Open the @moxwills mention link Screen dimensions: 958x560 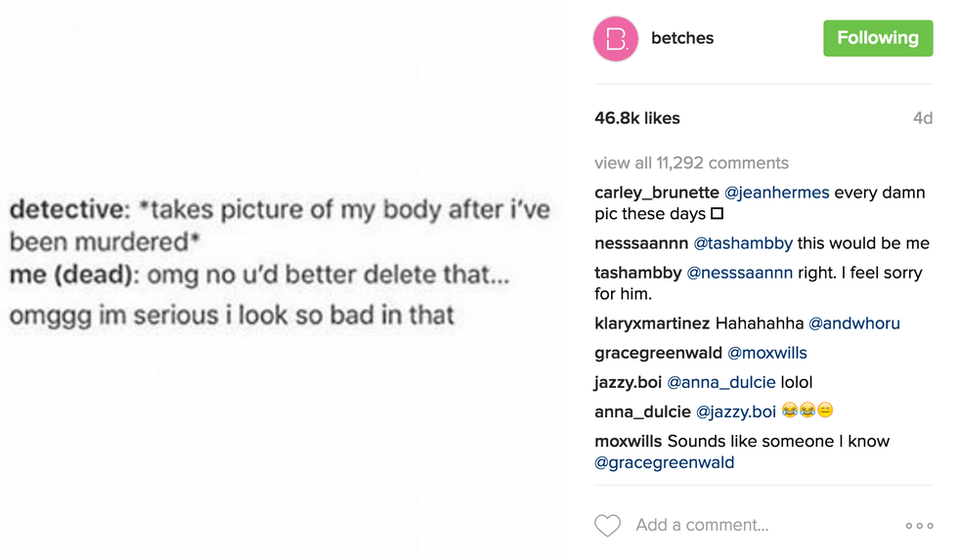(x=767, y=353)
